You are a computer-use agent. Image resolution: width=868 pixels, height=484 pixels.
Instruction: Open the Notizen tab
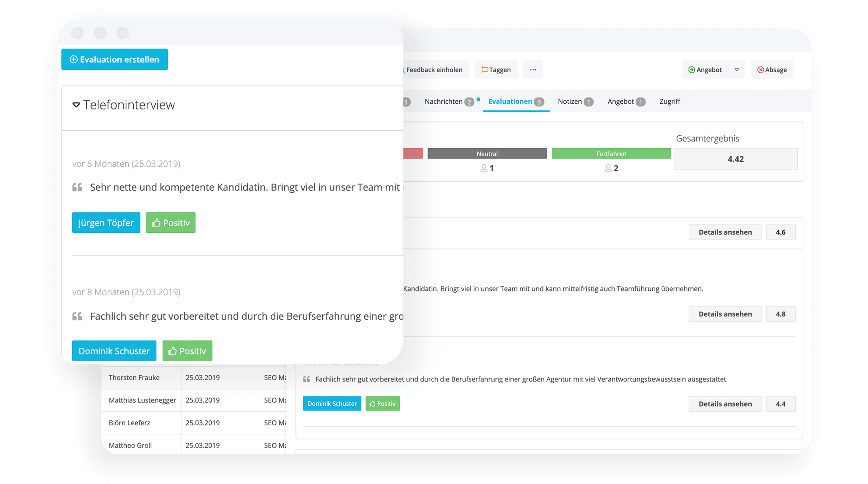click(x=575, y=101)
